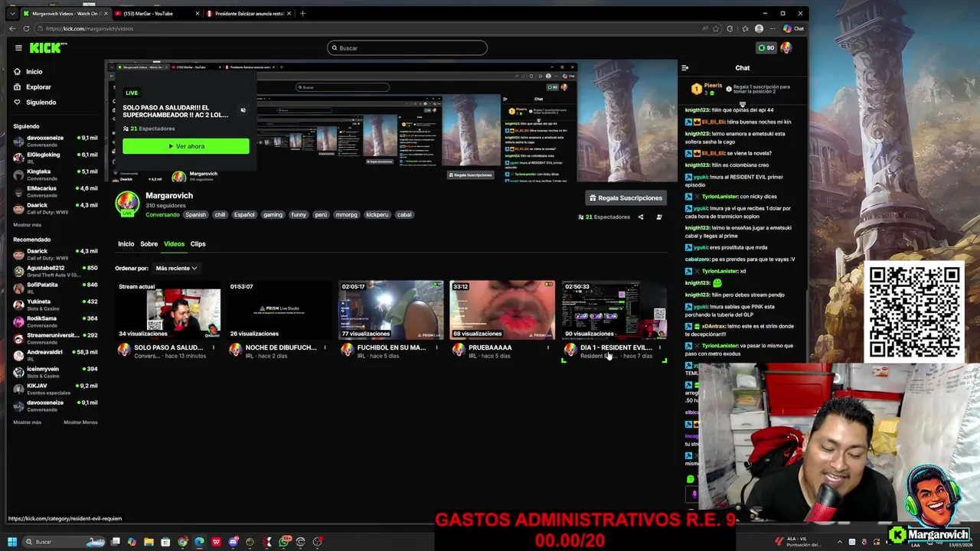Switch to Presidente Balcázar browser tab

pyautogui.click(x=248, y=13)
